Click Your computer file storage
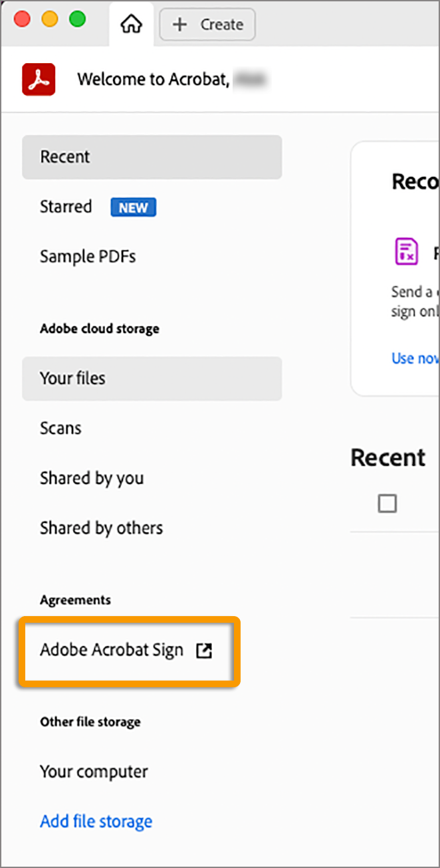This screenshot has width=440, height=868. click(94, 771)
